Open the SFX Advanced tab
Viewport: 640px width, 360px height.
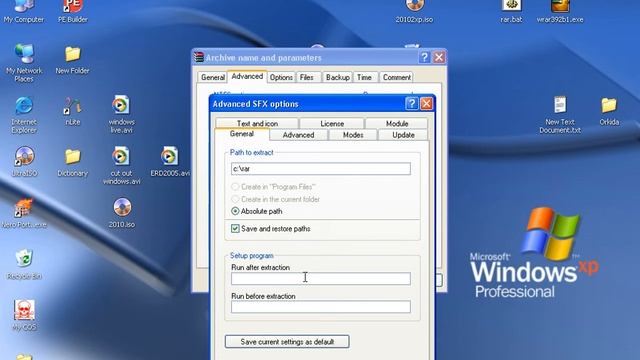(298, 135)
